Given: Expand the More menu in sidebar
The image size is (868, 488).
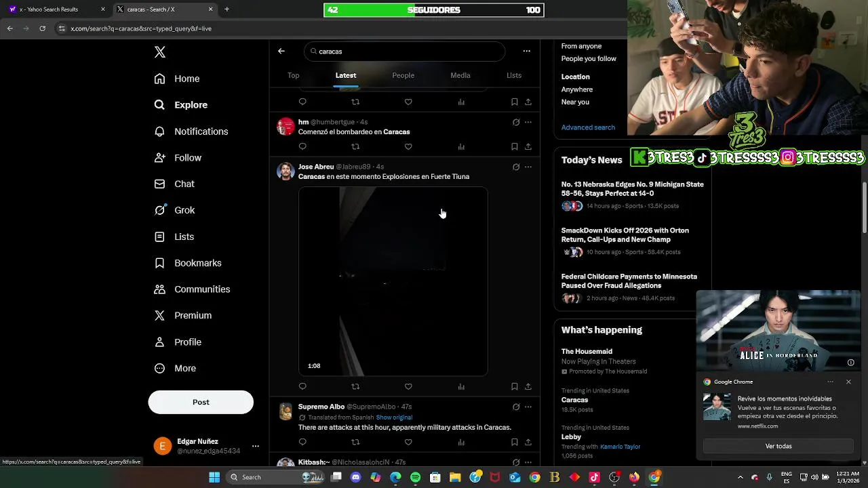Looking at the screenshot, I should click(175, 369).
